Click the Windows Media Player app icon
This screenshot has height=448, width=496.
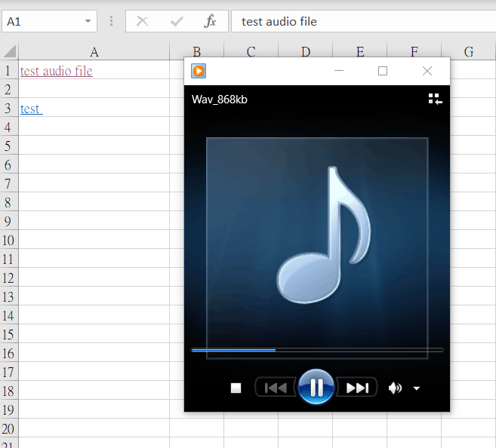coord(199,71)
